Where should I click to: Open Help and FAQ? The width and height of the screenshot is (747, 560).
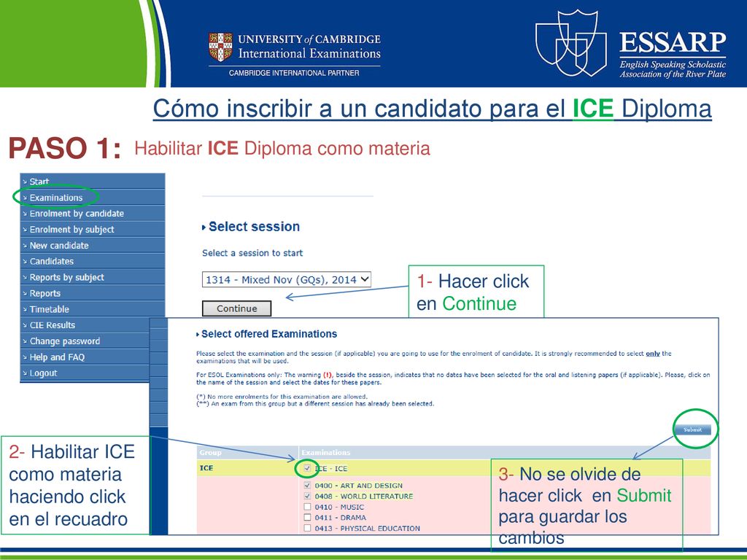coord(86,357)
